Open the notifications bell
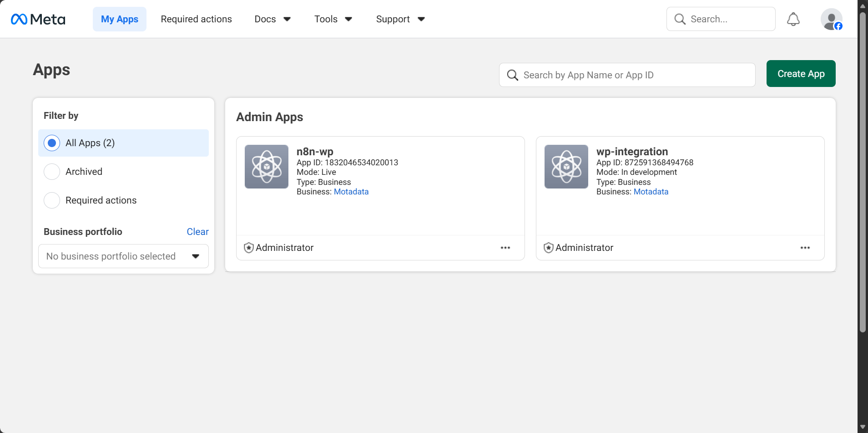The width and height of the screenshot is (868, 433). point(793,19)
